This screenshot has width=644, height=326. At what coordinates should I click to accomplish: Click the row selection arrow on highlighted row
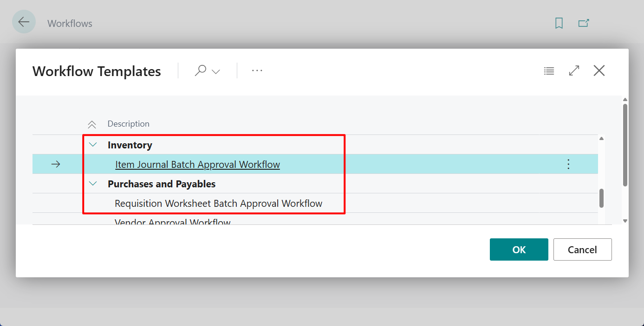tap(56, 164)
